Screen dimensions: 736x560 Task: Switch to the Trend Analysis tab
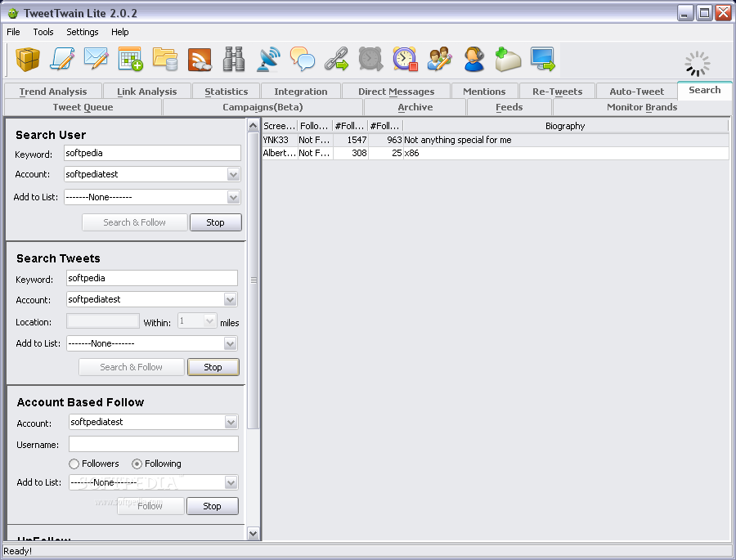[53, 91]
